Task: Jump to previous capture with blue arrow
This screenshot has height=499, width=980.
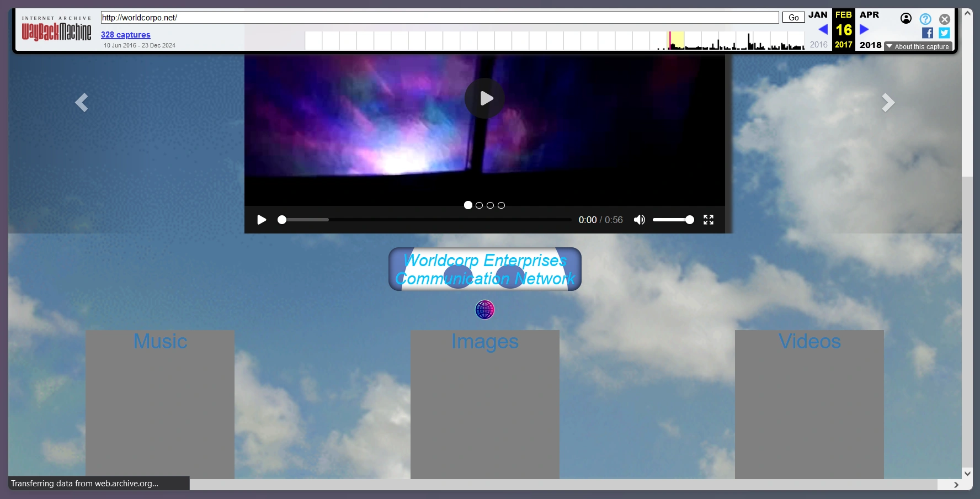Action: [x=823, y=29]
